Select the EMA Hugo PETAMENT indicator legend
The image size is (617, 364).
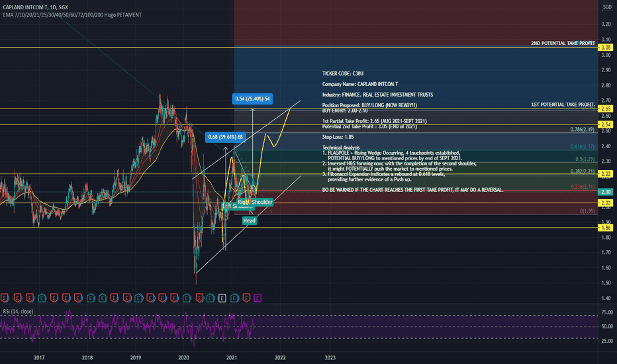click(x=72, y=15)
